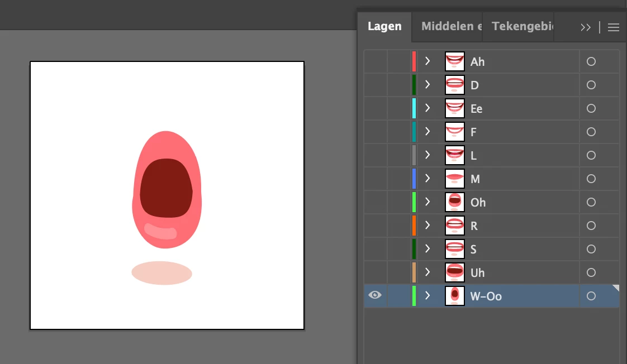Viewport: 627px width, 364px height.
Task: Expand the W-Oo layer contents
Action: pyautogui.click(x=427, y=296)
